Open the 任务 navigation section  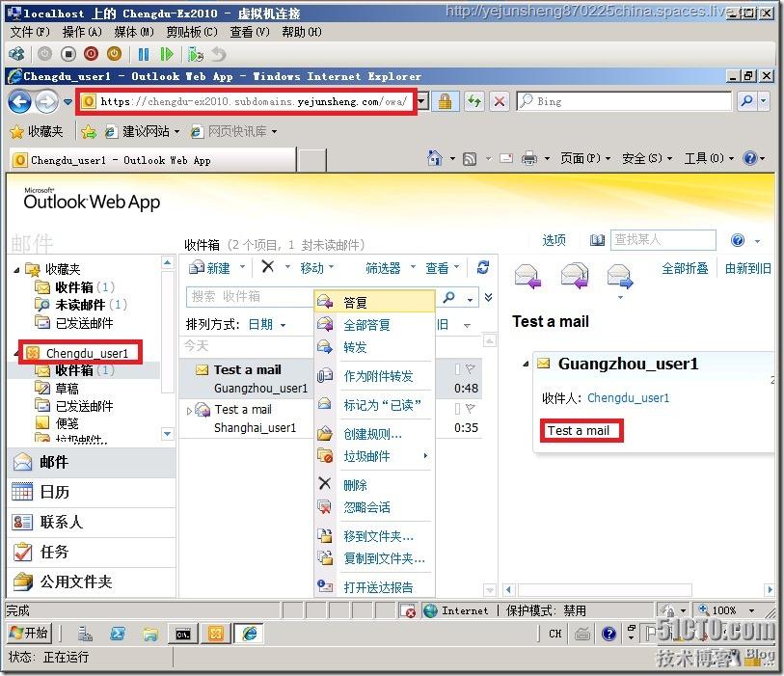point(92,552)
